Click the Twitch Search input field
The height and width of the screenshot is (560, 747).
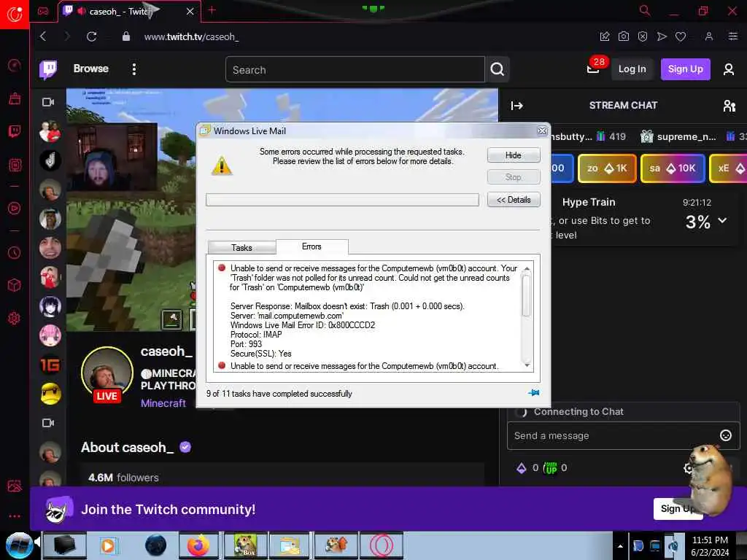pos(355,69)
